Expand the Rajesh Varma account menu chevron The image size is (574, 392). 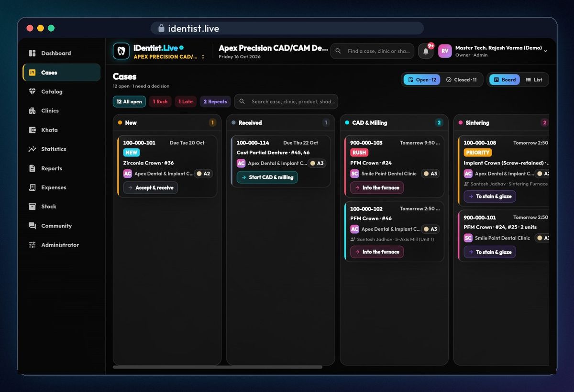coord(546,51)
